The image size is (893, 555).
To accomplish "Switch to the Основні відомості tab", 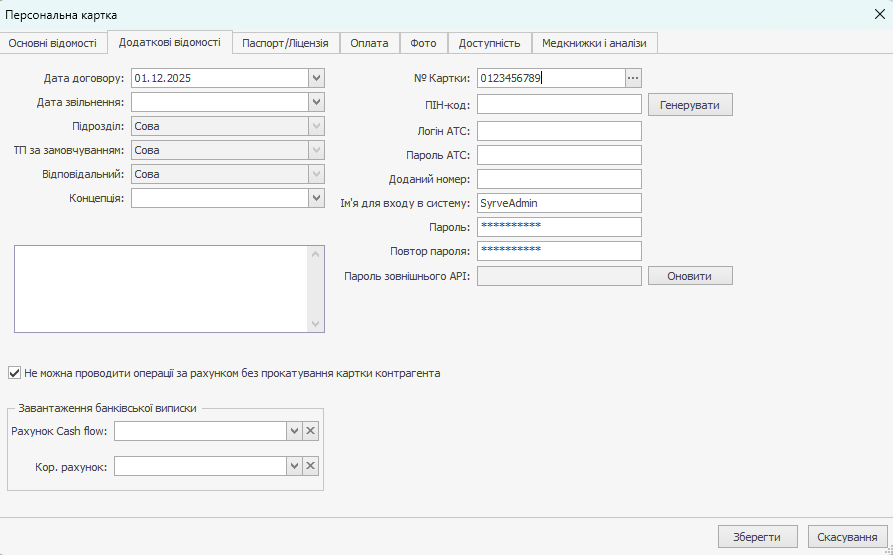I will pos(53,43).
